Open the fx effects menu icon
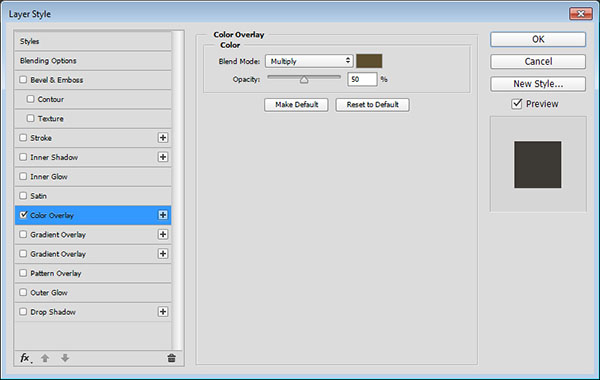600x380 pixels. click(x=25, y=358)
